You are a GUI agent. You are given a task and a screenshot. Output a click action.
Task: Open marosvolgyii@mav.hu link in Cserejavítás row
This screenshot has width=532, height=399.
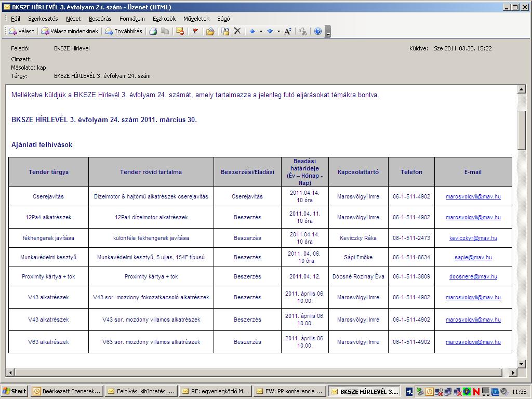click(473, 196)
